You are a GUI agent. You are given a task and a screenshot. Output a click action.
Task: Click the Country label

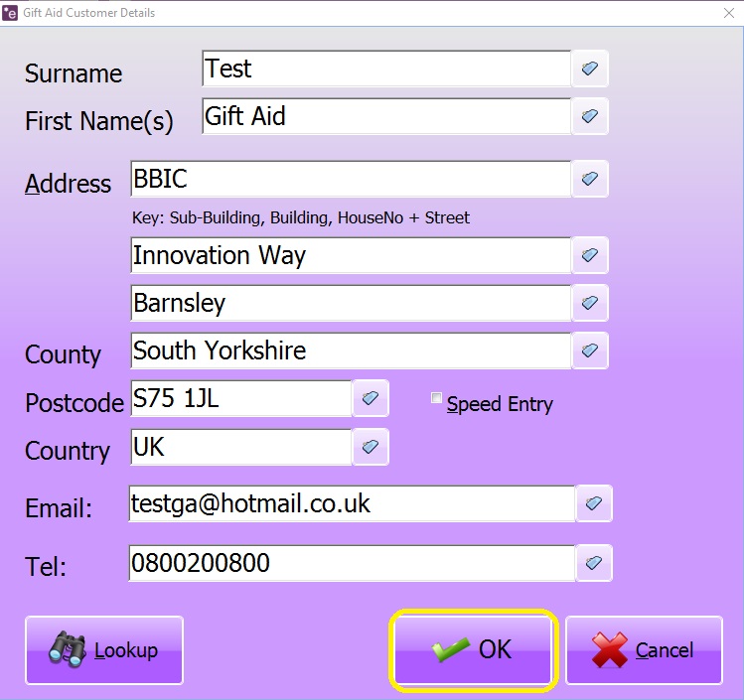[x=68, y=451]
